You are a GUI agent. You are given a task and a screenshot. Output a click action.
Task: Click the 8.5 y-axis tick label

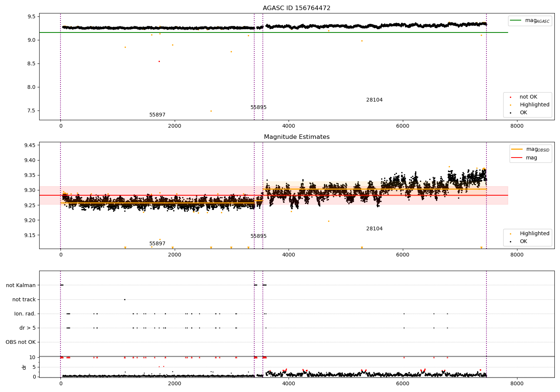31,64
